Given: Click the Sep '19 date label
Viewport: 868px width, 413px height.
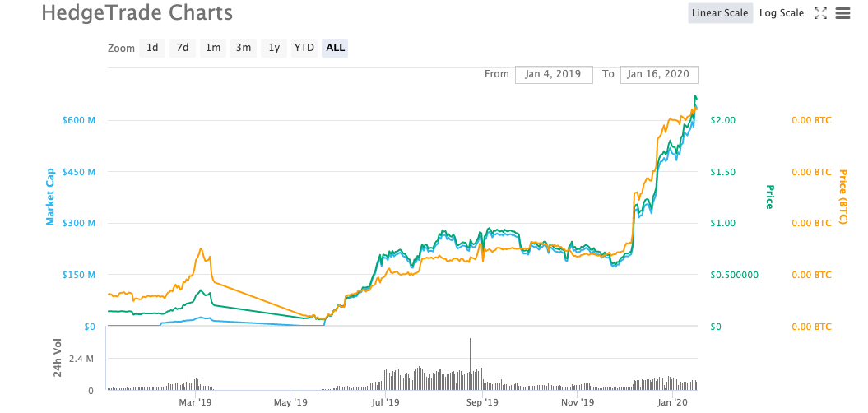Looking at the screenshot, I should tap(483, 401).
